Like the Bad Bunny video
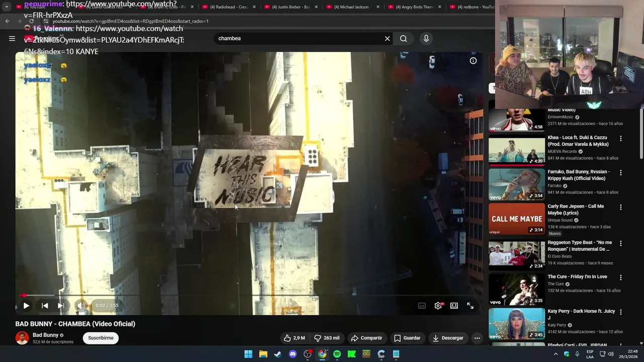Viewport: 644px width, 362px height. pyautogui.click(x=294, y=338)
